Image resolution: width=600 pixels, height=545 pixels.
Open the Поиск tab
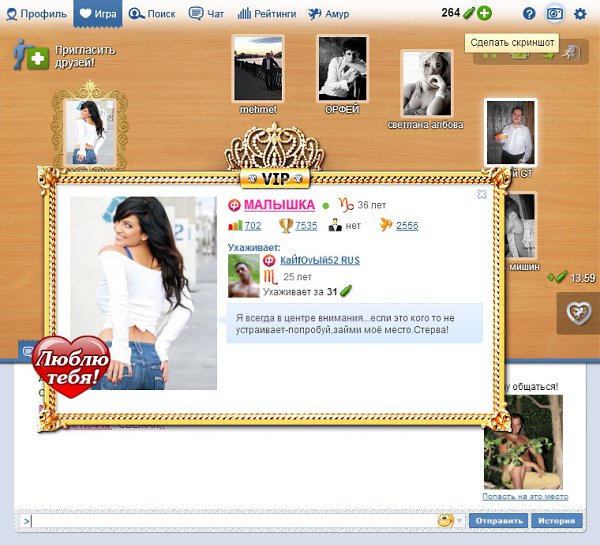152,14
